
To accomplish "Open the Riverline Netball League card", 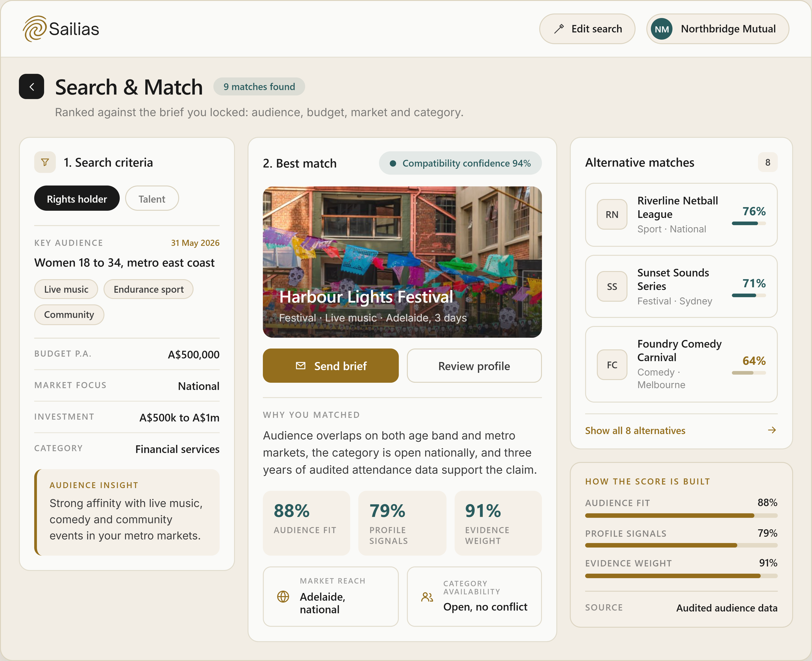I will pyautogui.click(x=681, y=215).
